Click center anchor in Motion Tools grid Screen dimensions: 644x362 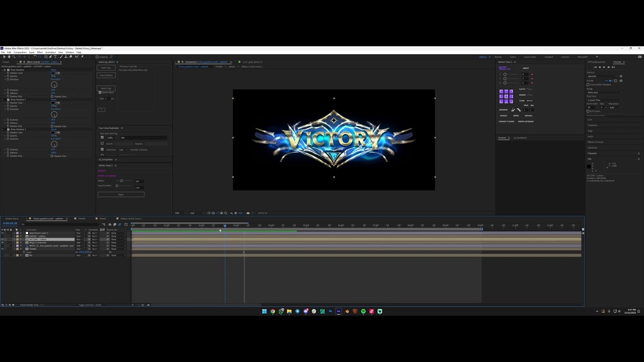[506, 97]
